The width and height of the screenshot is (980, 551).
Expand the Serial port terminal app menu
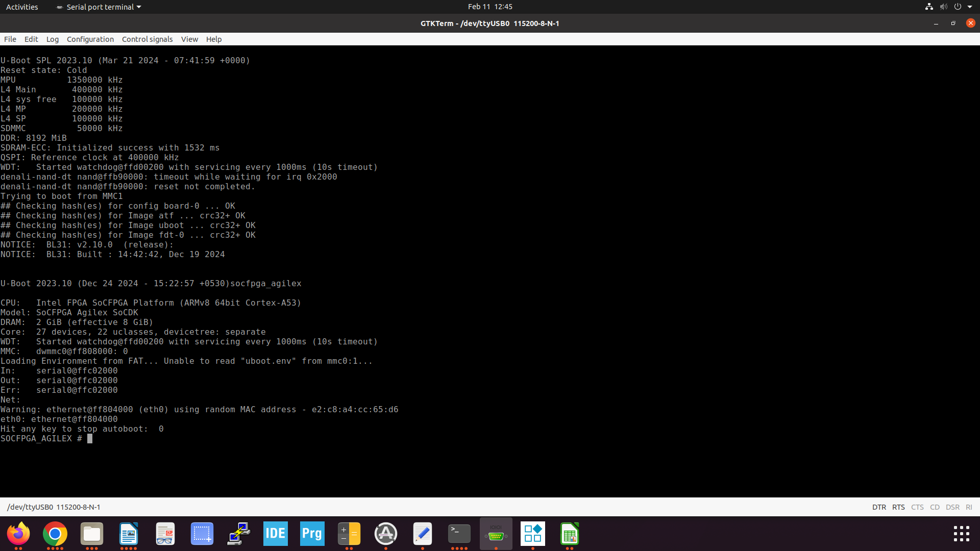click(99, 7)
